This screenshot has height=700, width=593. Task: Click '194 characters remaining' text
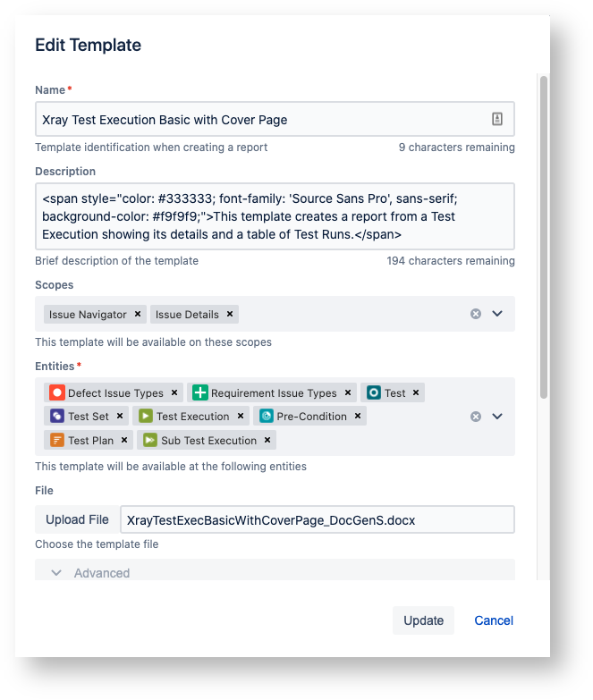coord(451,261)
